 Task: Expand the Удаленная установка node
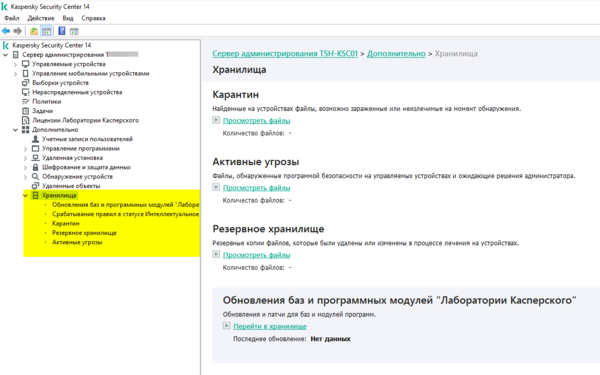(x=26, y=158)
